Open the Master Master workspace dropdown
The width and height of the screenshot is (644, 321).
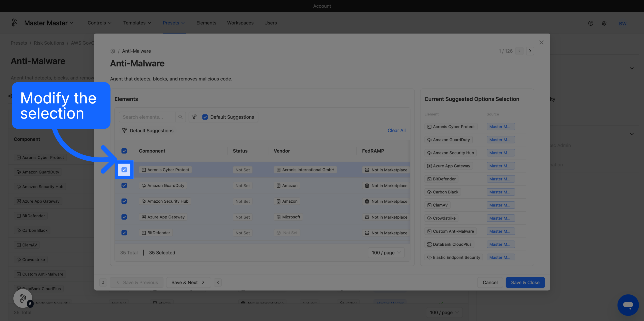[49, 23]
